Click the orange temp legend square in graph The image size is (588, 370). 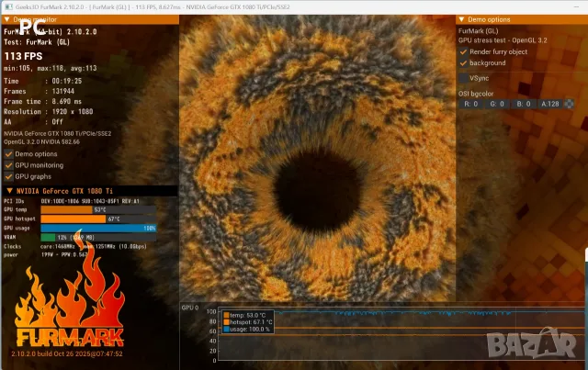226,315
